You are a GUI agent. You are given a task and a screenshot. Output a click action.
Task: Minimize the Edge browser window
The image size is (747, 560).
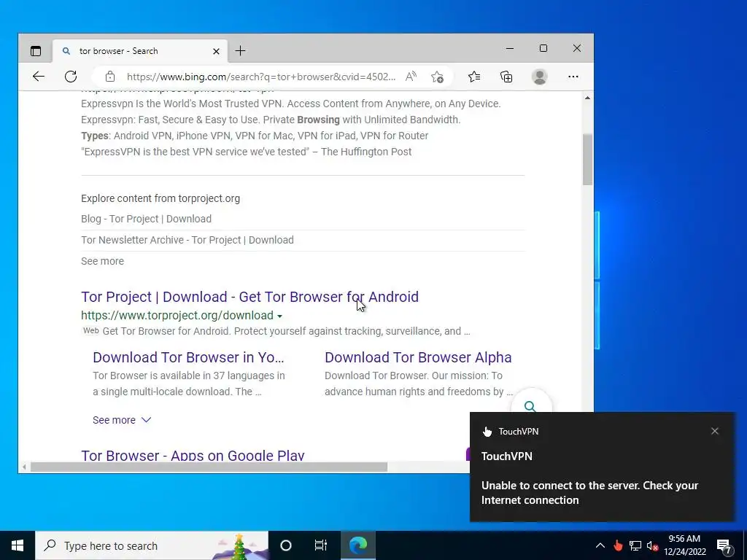[510, 48]
